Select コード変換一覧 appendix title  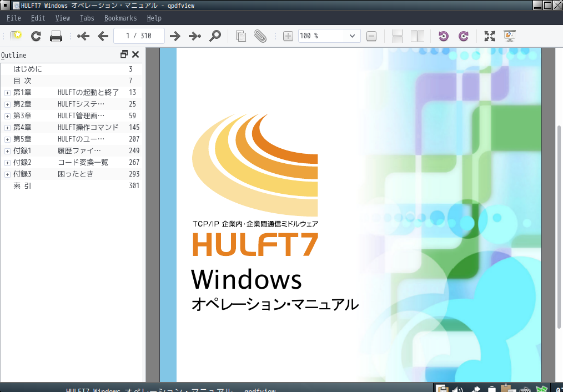click(83, 162)
